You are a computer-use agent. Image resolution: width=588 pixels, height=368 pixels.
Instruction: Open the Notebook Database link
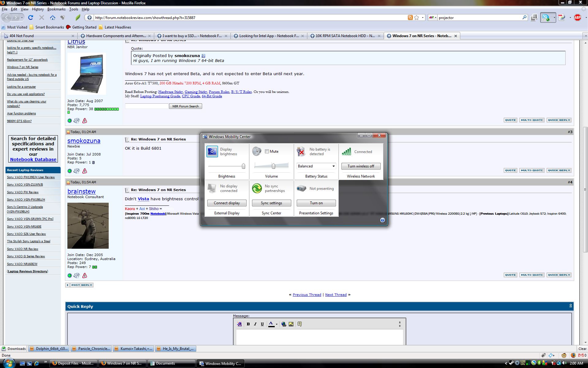[x=33, y=159]
